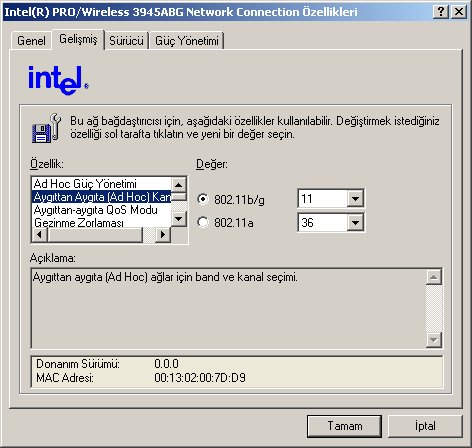Click the property list up arrow

pyautogui.click(x=179, y=185)
